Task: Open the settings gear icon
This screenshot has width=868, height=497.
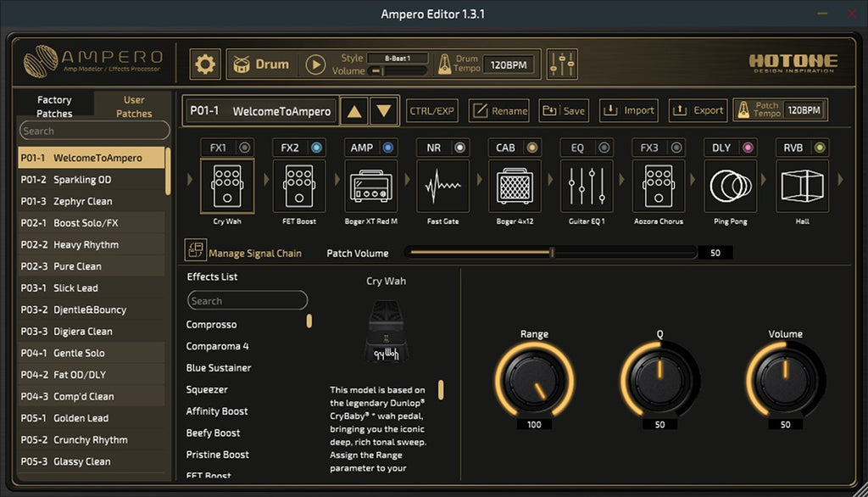Action: click(205, 64)
